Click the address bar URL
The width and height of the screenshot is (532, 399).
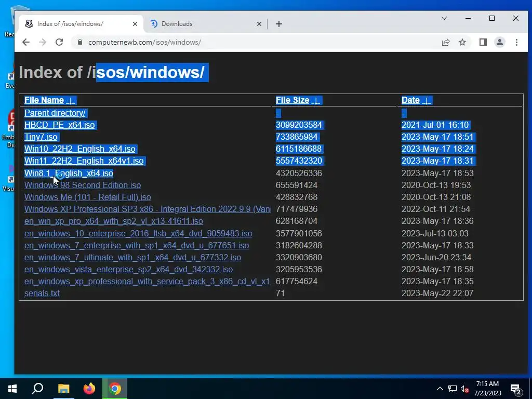(144, 42)
